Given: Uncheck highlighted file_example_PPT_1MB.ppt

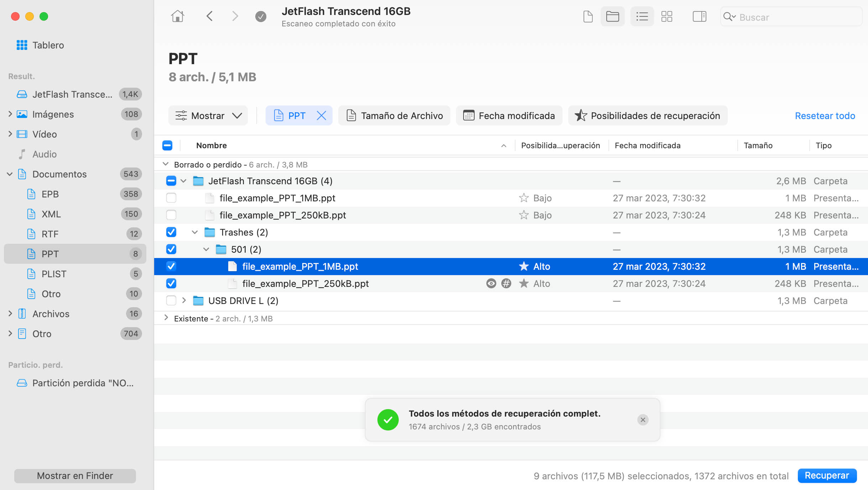Looking at the screenshot, I should (171, 267).
